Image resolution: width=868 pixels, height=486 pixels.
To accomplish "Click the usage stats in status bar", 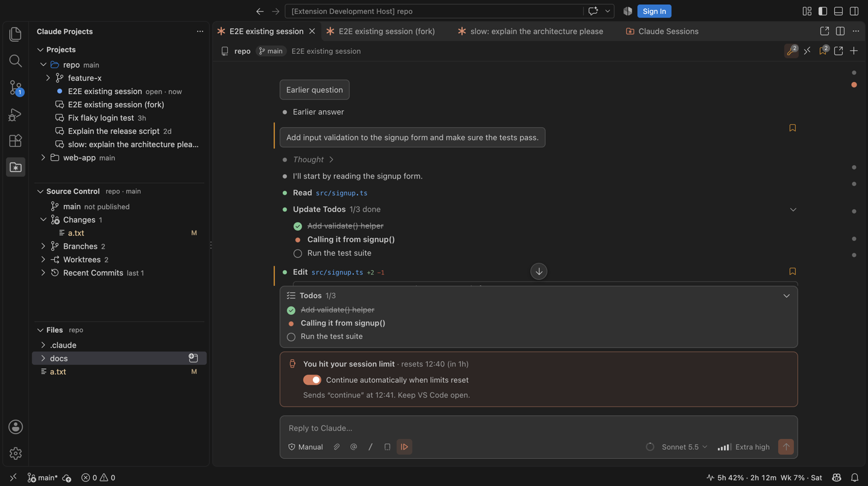I will click(764, 478).
